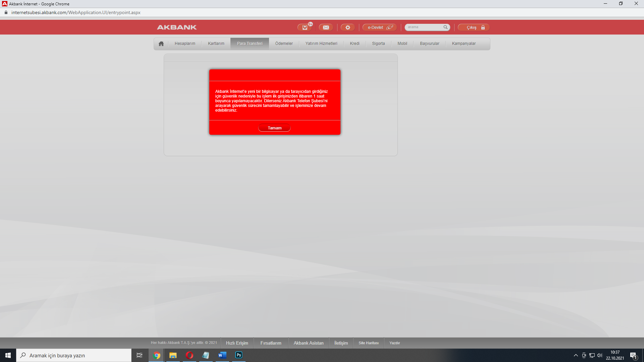Screen dimensions: 644x362
Task: Select the Para Transferi tab
Action: (x=250, y=44)
